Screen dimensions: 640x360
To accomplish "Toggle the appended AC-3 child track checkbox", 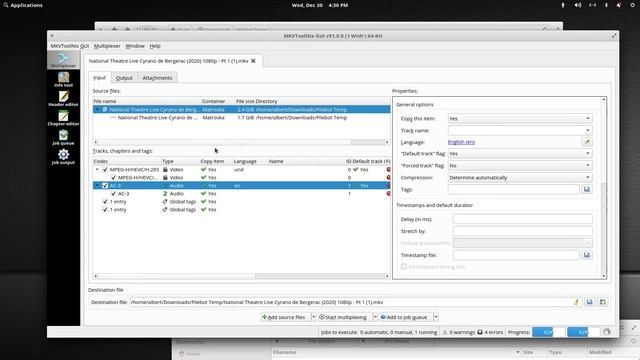I will coord(114,193).
